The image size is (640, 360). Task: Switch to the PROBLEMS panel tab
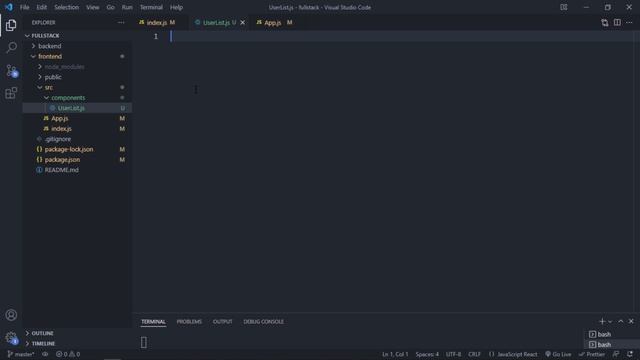point(189,322)
